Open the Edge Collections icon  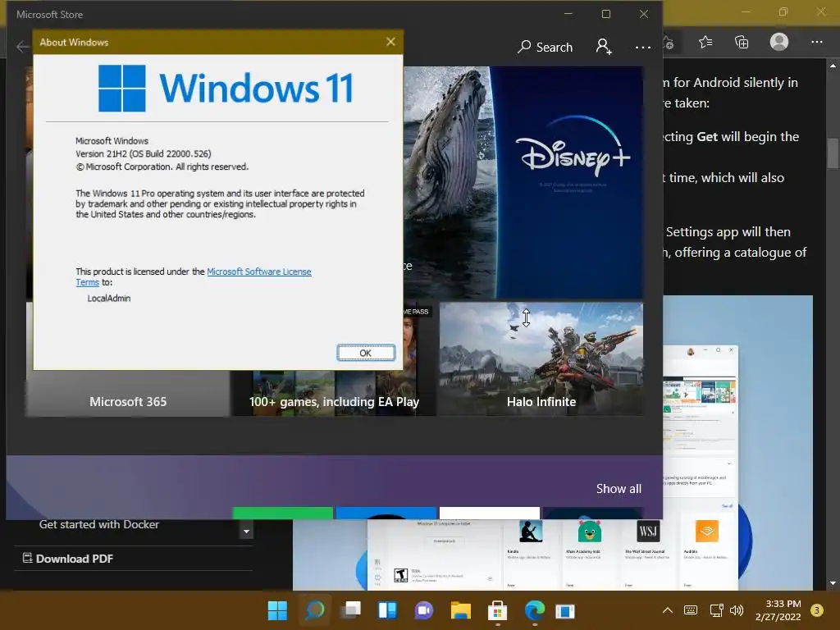click(x=742, y=42)
